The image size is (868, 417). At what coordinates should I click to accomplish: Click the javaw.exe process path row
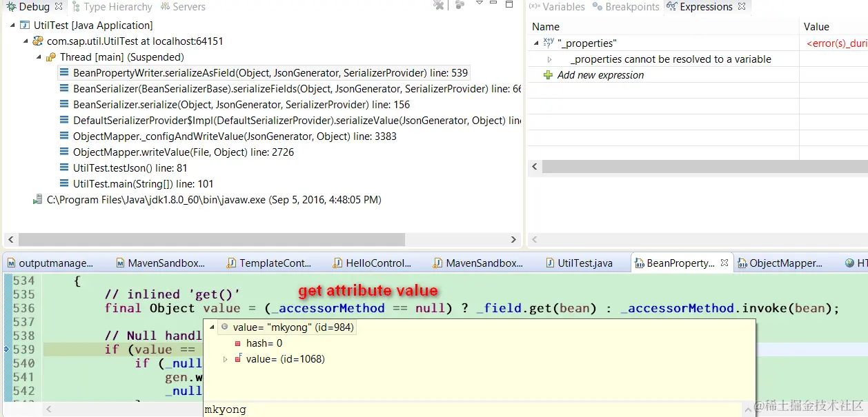tap(214, 200)
